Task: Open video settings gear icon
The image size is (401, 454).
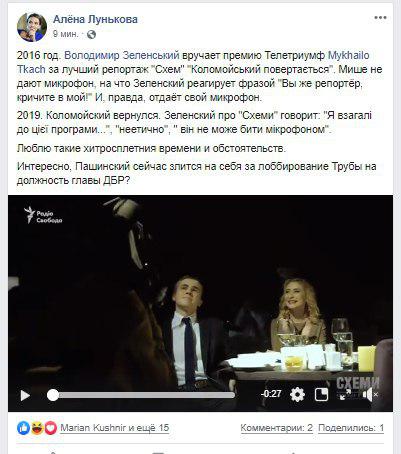Action: (297, 395)
